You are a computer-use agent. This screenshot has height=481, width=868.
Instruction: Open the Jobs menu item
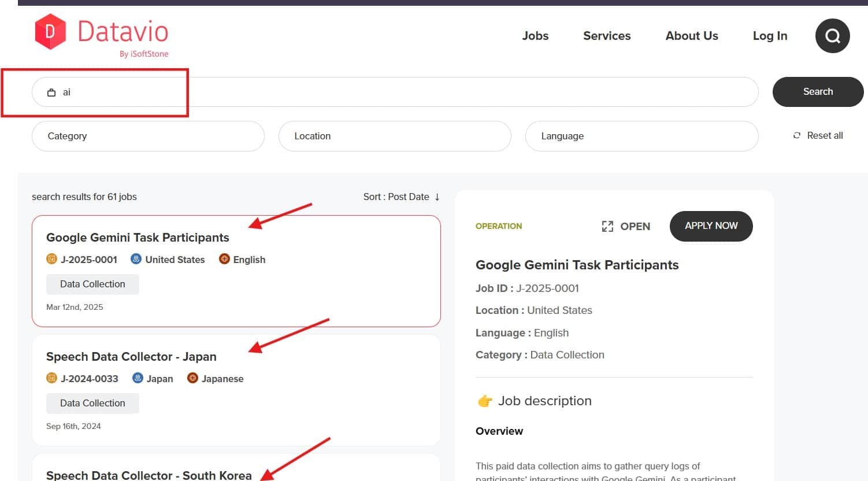point(535,36)
